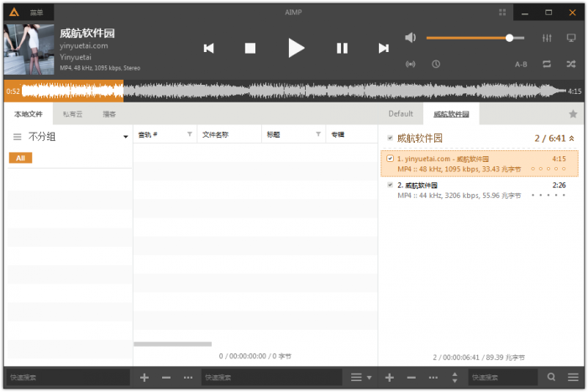Open the equalizer settings icon
This screenshot has height=392, width=588.
coord(547,38)
